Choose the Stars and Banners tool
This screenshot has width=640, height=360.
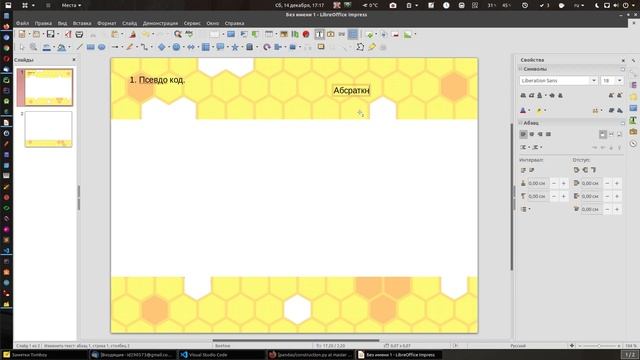coord(235,47)
